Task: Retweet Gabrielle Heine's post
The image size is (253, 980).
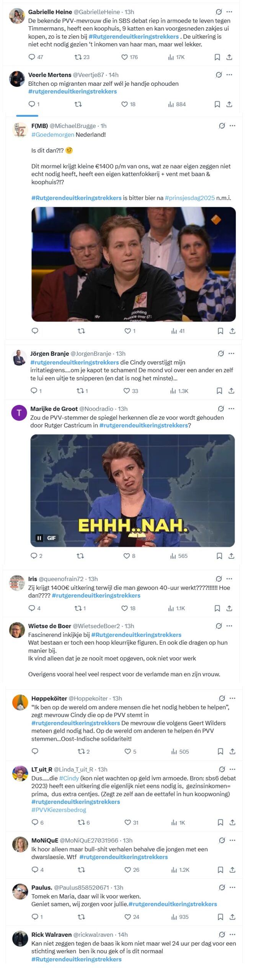Action: point(78,57)
